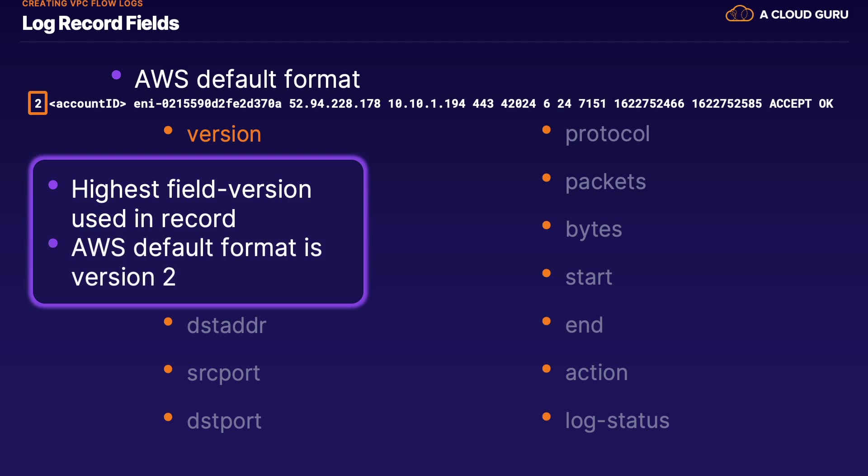Click the "end" field item
Screen dimensions: 868x476
tap(584, 325)
